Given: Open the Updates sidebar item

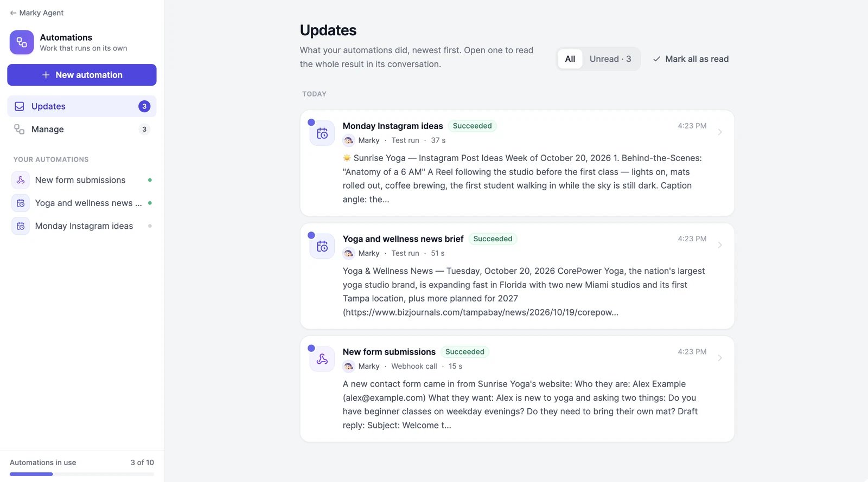Looking at the screenshot, I should click(82, 106).
